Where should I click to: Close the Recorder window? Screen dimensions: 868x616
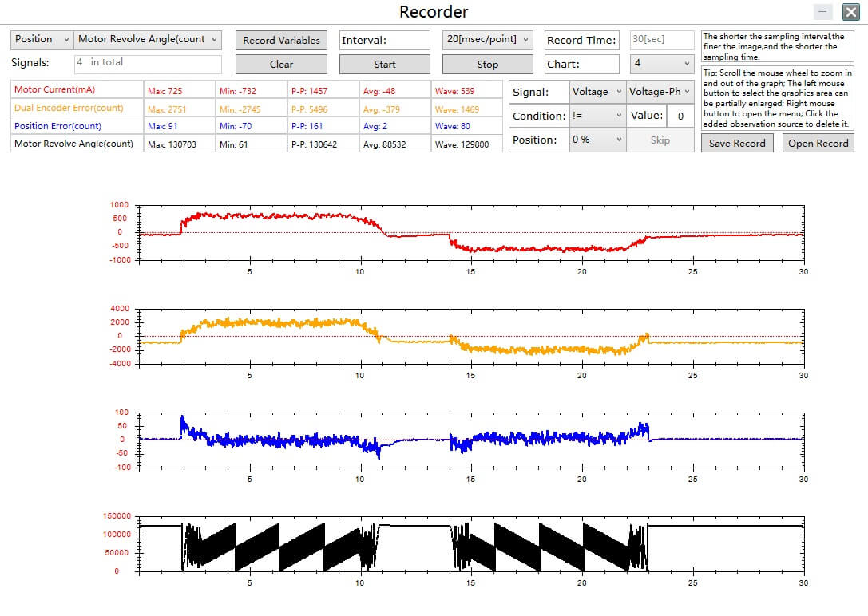point(850,12)
